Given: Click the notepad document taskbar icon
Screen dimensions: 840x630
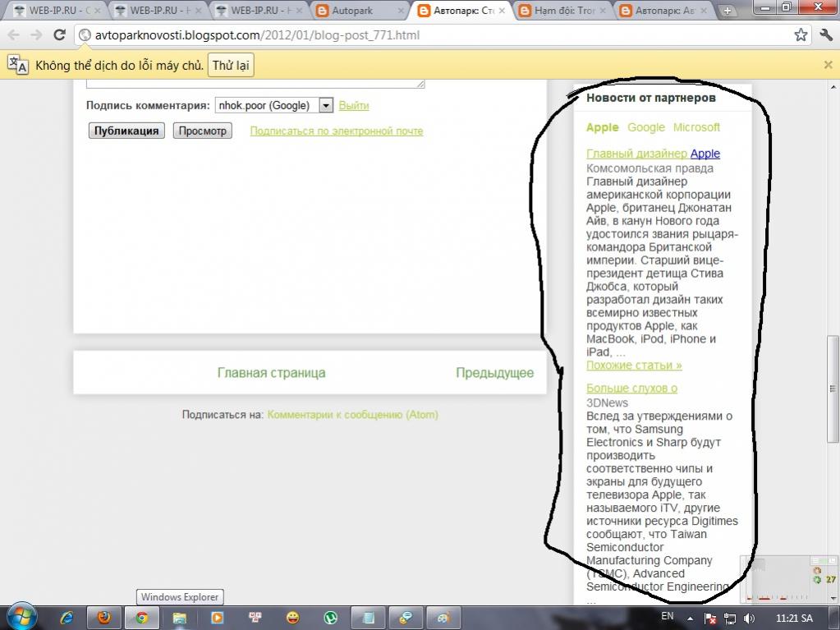Looking at the screenshot, I should [x=368, y=618].
